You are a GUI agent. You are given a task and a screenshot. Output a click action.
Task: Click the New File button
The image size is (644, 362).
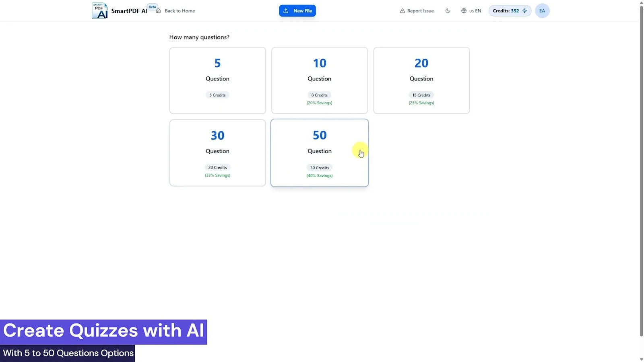[x=297, y=11]
